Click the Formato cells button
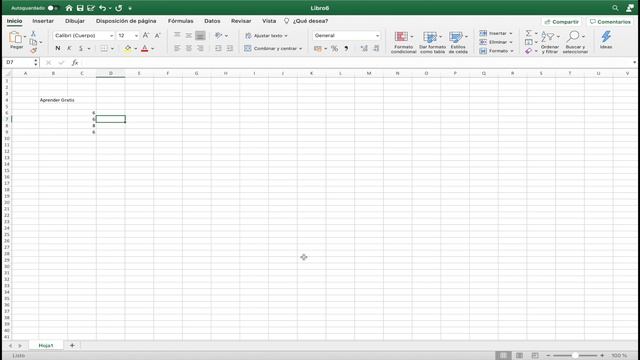This screenshot has width=640, height=360. pyautogui.click(x=496, y=51)
